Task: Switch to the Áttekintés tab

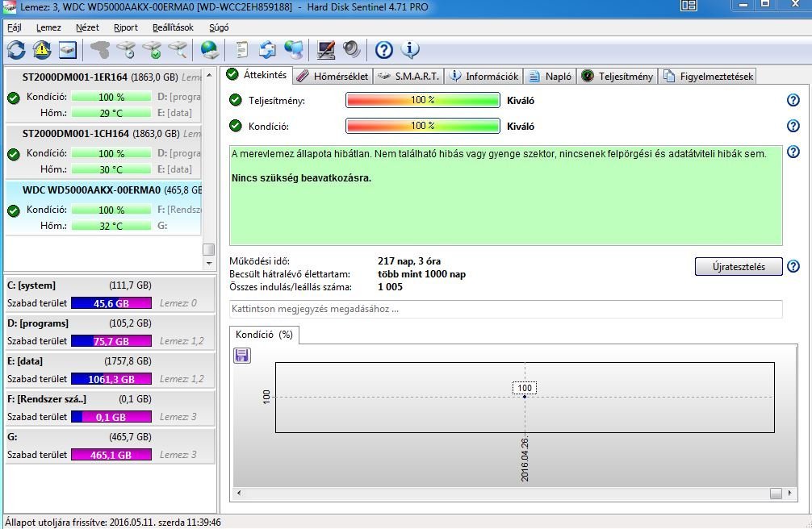Action: pyautogui.click(x=257, y=75)
